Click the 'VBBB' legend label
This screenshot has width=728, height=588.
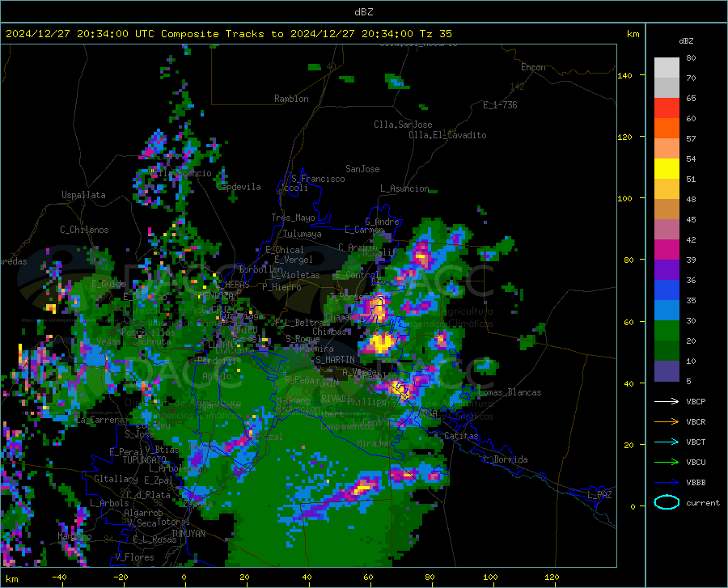click(696, 483)
